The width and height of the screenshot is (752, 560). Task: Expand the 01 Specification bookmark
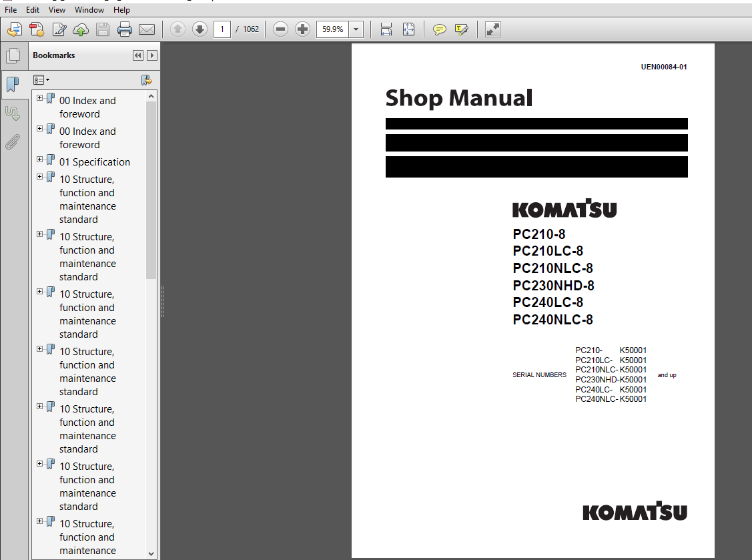(x=40, y=160)
